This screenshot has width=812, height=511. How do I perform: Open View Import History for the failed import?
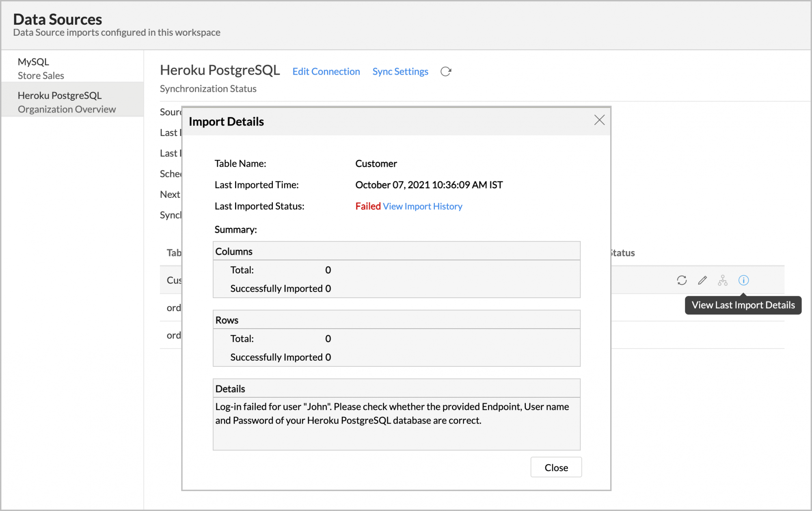(x=422, y=206)
